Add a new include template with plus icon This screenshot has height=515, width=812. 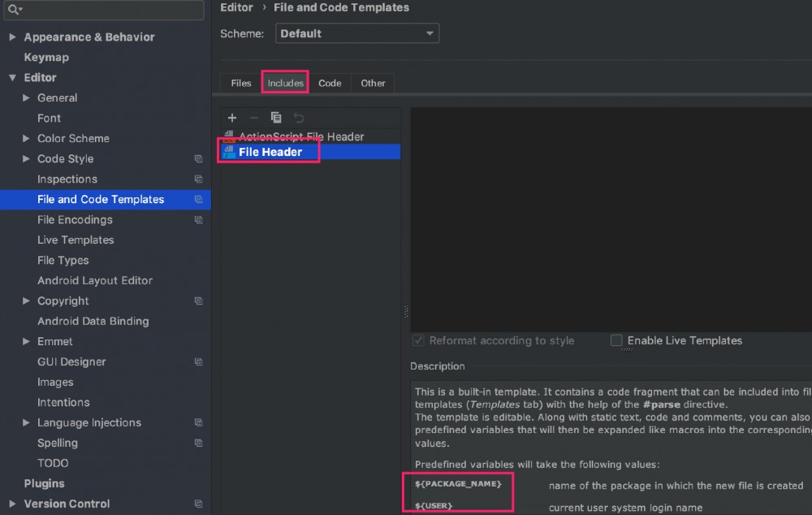pos(232,118)
